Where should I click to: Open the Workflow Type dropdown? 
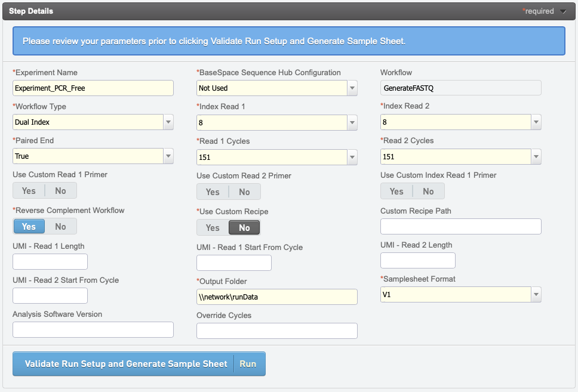click(168, 122)
